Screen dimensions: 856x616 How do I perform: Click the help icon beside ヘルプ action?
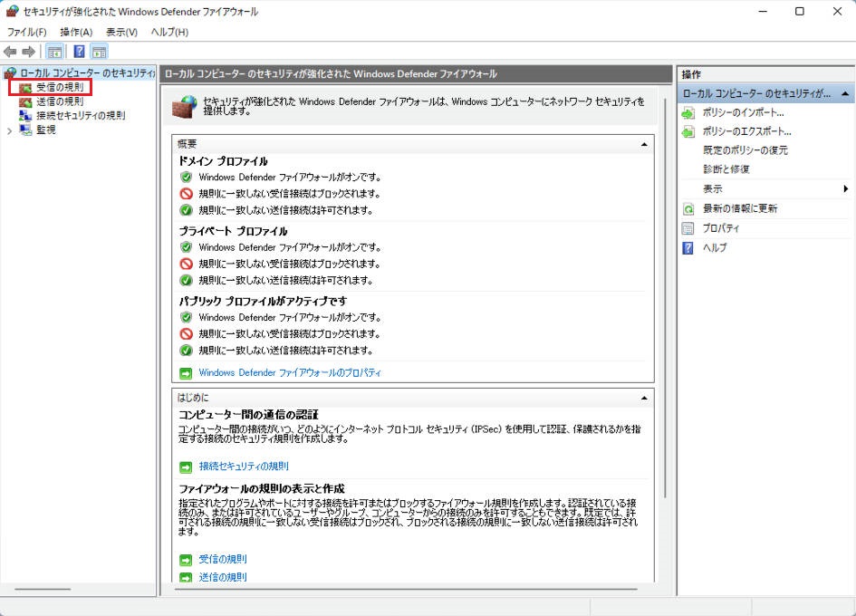pos(688,248)
